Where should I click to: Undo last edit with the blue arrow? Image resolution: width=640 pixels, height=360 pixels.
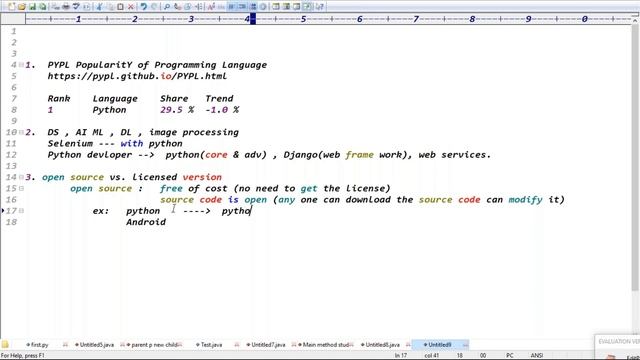point(143,7)
